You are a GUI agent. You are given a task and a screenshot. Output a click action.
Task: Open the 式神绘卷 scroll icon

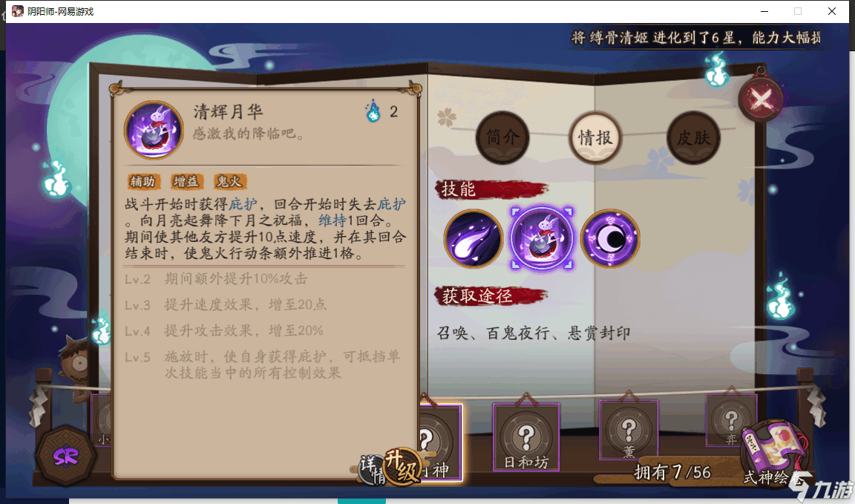(774, 451)
